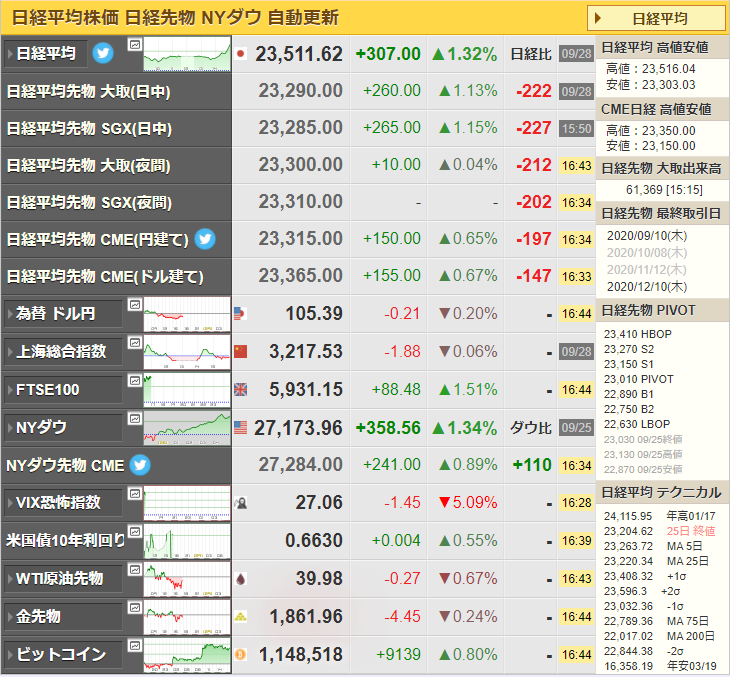Open the 米国債10年利回り row label
This screenshot has height=677, width=730.
coord(65,540)
